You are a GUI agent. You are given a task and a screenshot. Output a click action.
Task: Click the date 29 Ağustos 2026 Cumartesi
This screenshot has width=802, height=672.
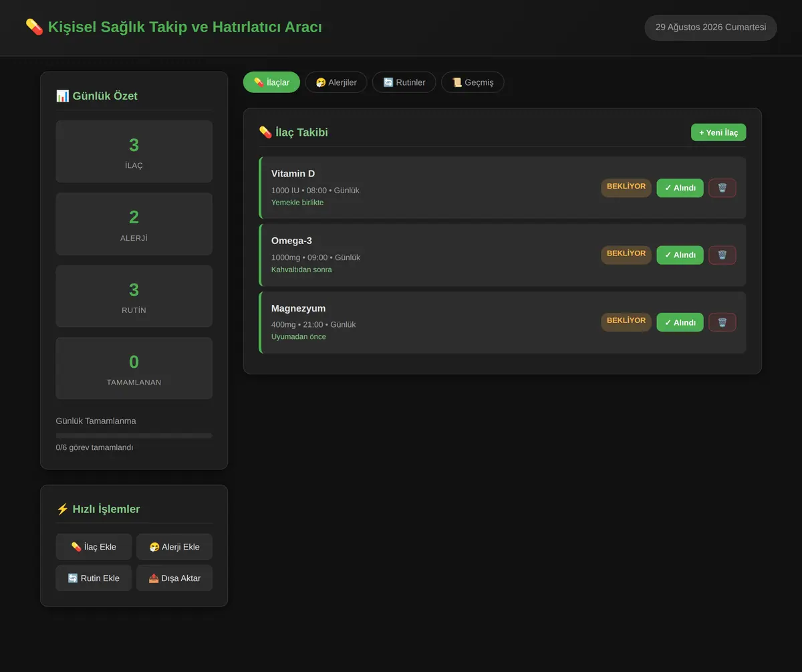pyautogui.click(x=710, y=27)
